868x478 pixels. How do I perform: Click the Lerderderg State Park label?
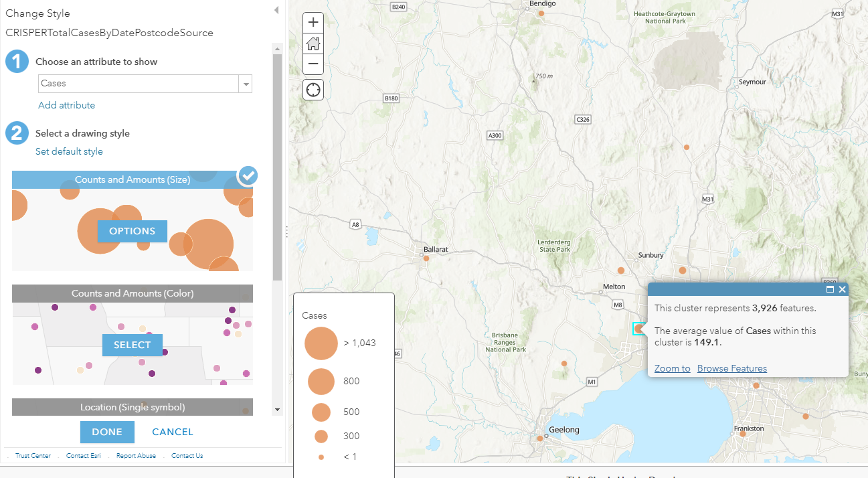(x=555, y=246)
